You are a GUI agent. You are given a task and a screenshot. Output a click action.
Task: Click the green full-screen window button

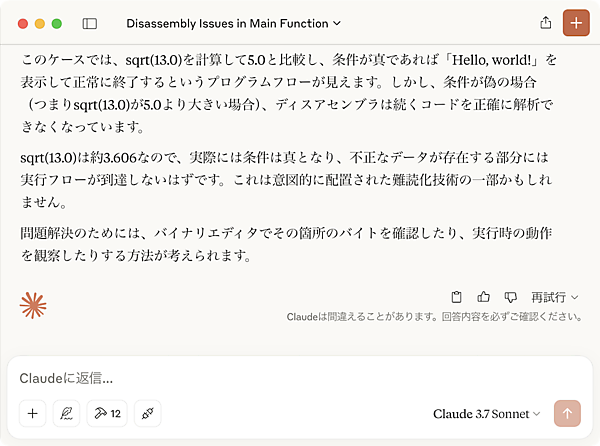click(x=57, y=23)
